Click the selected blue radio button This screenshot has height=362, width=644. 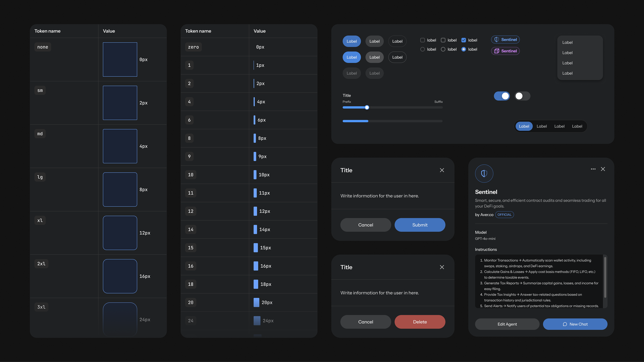point(464,49)
